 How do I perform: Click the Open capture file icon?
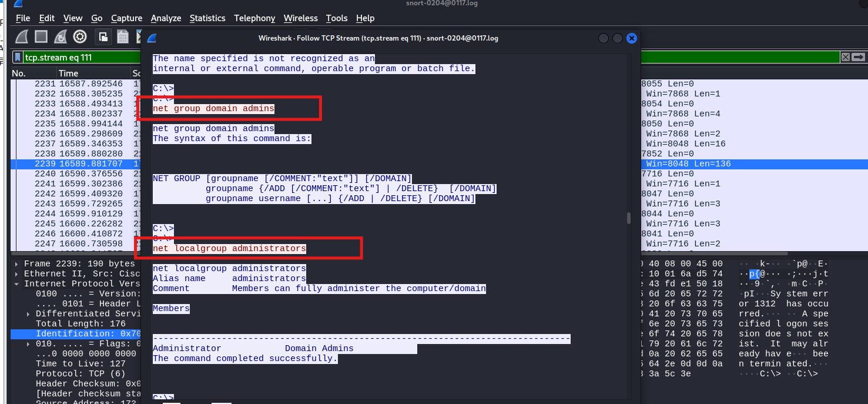click(103, 36)
